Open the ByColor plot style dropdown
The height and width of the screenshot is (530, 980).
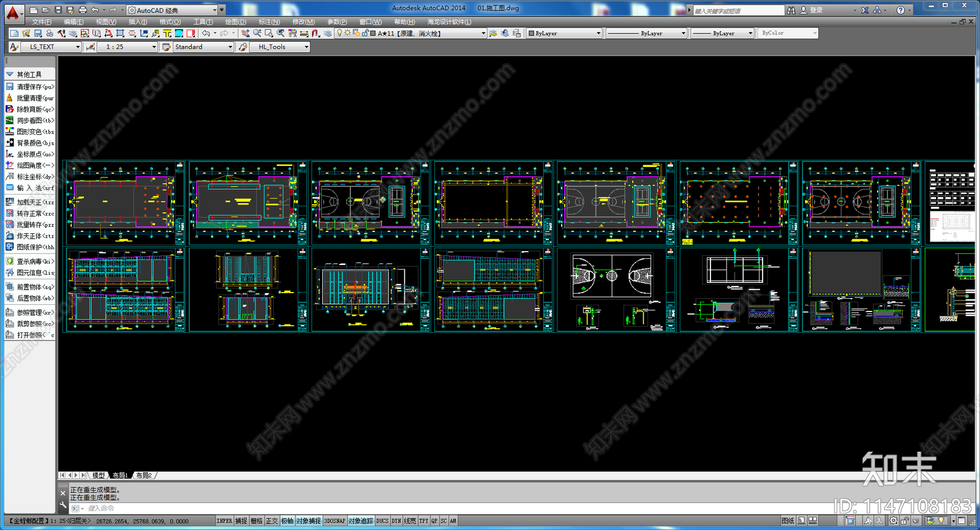pyautogui.click(x=788, y=33)
